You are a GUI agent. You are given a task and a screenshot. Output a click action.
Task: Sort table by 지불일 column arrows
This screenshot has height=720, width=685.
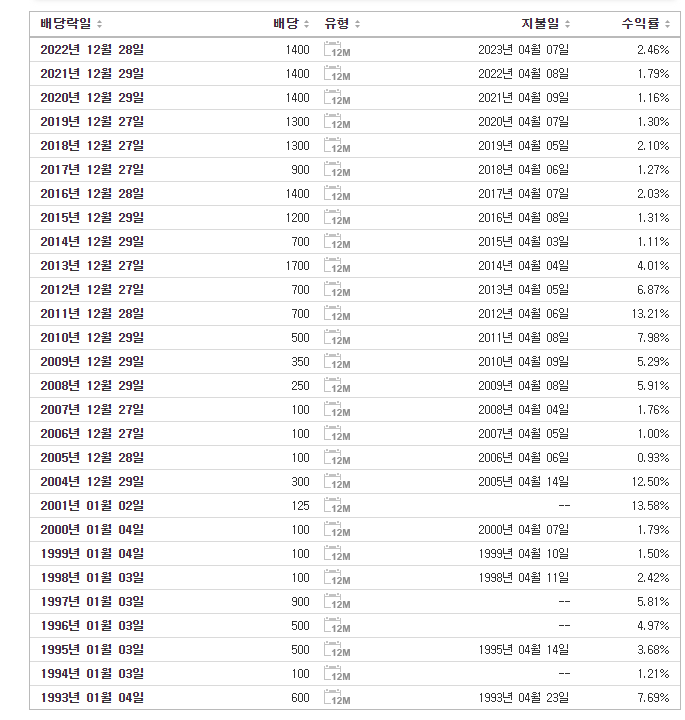pyautogui.click(x=567, y=24)
